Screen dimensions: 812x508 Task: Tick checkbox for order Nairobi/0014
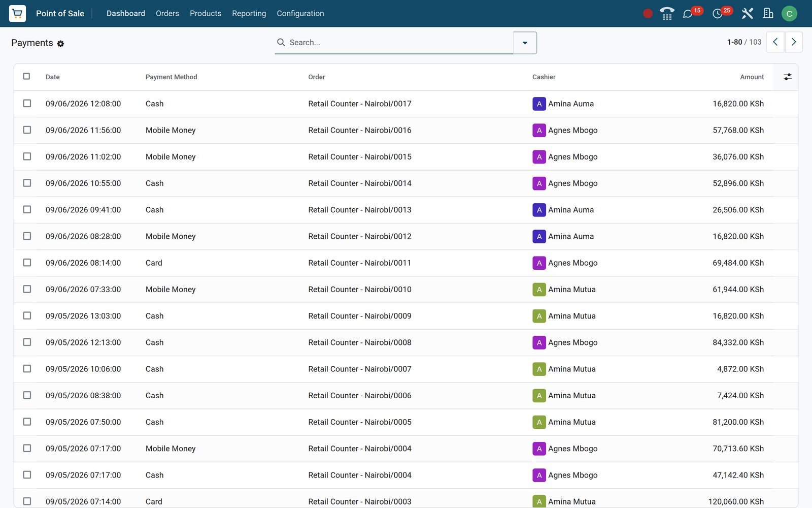pyautogui.click(x=27, y=183)
